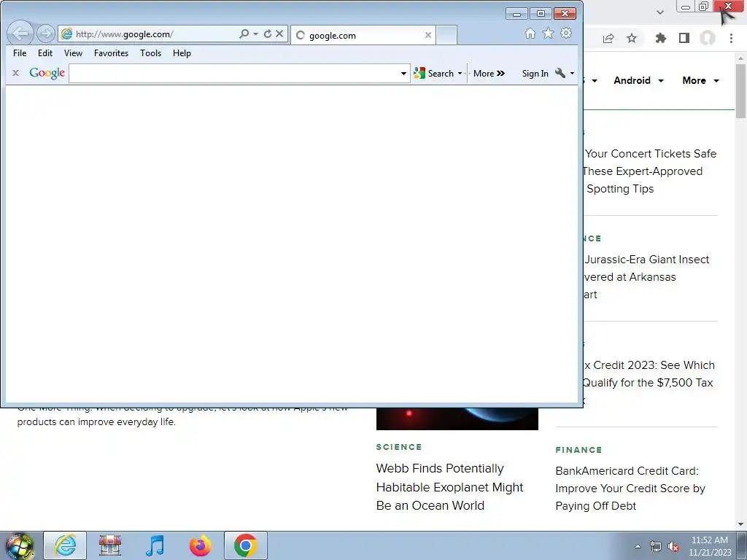
Task: Show hidden system tray icons
Action: 638,546
